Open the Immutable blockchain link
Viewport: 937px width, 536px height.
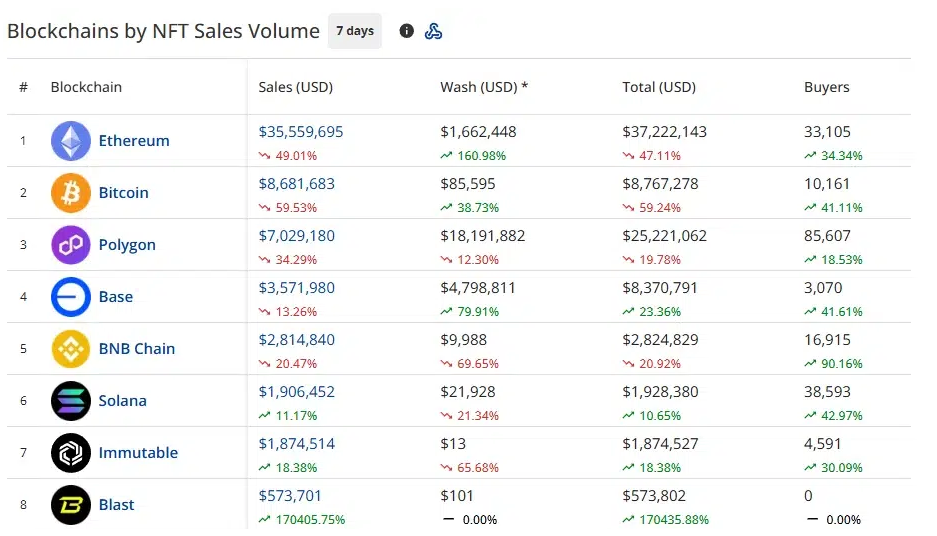138,453
